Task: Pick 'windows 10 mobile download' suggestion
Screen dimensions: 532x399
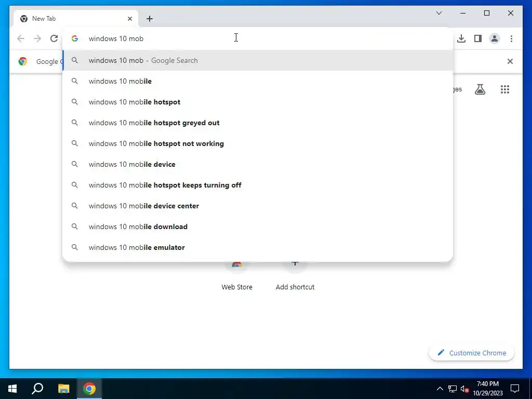Action: click(x=258, y=227)
